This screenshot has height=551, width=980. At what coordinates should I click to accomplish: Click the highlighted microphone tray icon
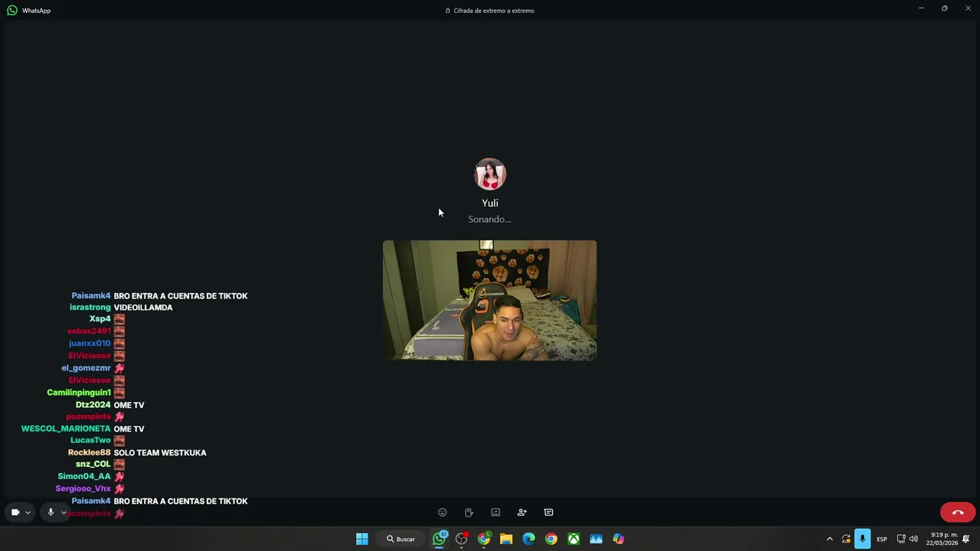click(863, 539)
